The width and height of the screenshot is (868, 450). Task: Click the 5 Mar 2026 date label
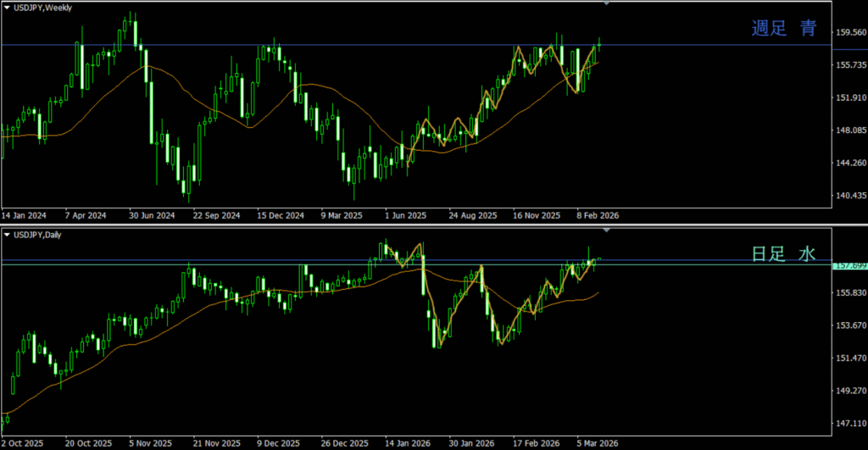(x=598, y=443)
